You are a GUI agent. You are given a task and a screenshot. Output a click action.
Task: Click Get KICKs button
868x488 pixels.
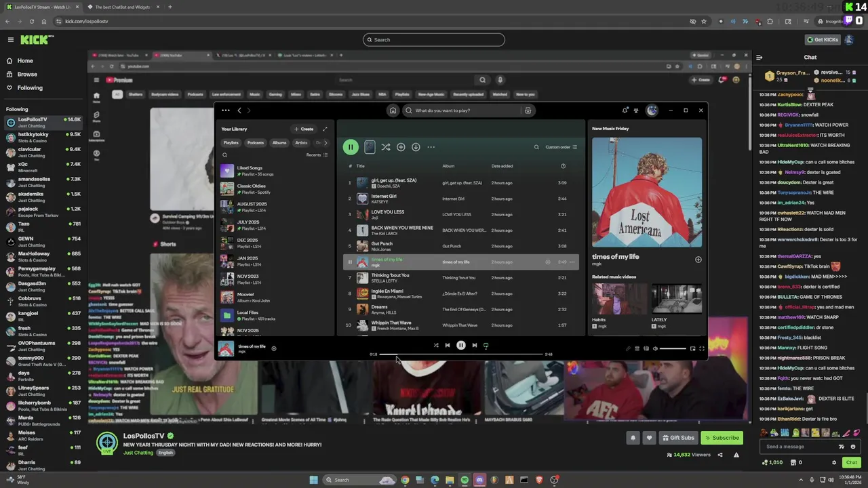[x=822, y=40]
